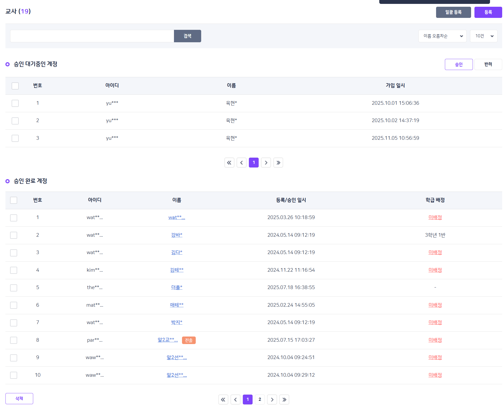This screenshot has width=504, height=420.
Task: Go to first page of approved accounts
Action: pyautogui.click(x=223, y=400)
